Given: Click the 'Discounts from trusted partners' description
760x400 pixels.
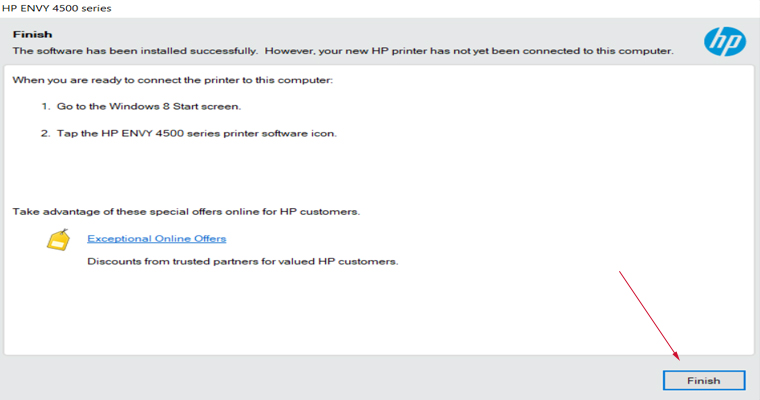Looking at the screenshot, I should [243, 261].
